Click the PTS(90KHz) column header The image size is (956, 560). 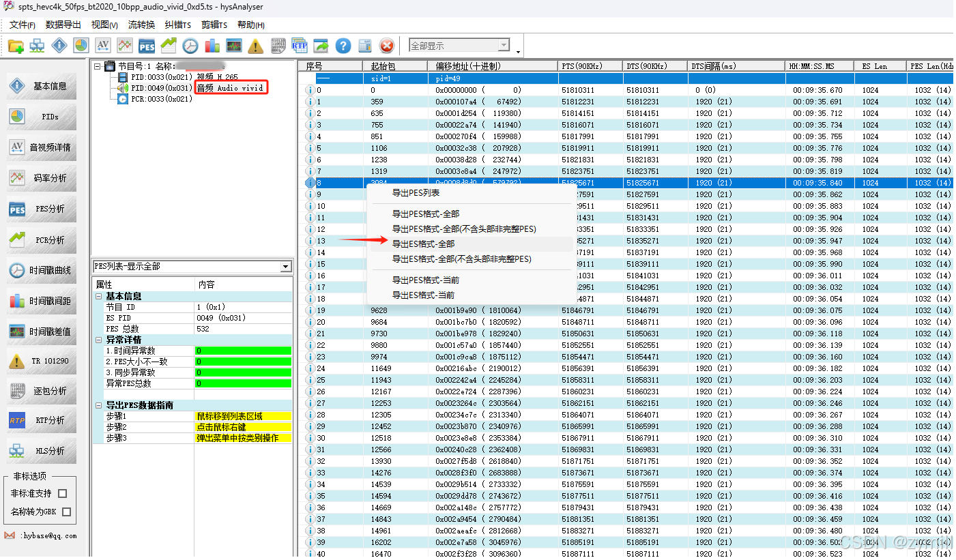click(590, 66)
